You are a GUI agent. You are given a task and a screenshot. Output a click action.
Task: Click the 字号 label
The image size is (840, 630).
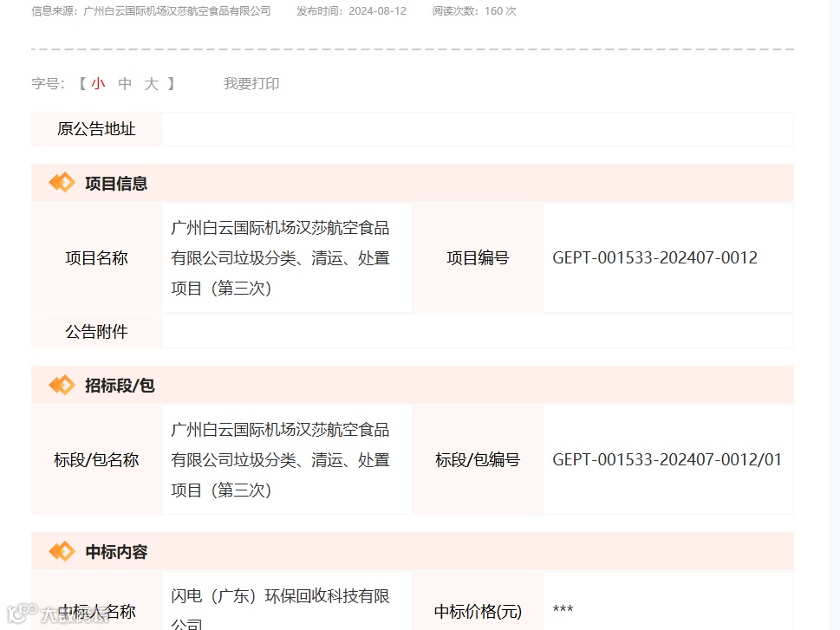48,83
